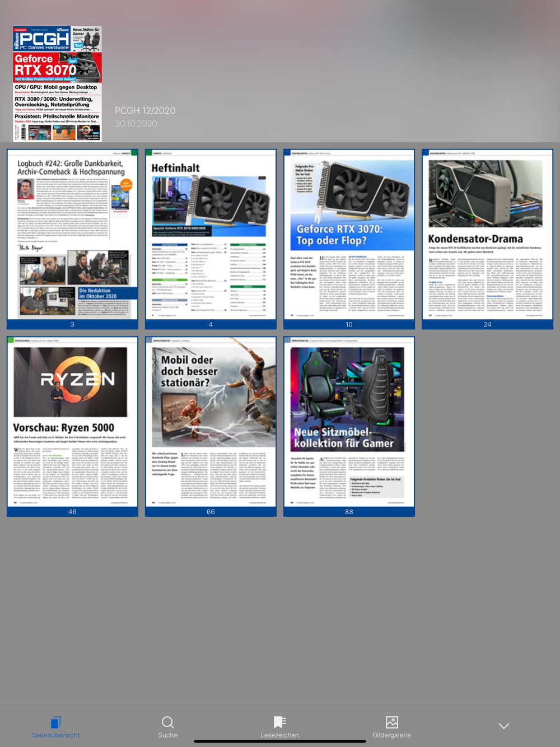
Task: Tap page number 3 label
Action: click(72, 324)
